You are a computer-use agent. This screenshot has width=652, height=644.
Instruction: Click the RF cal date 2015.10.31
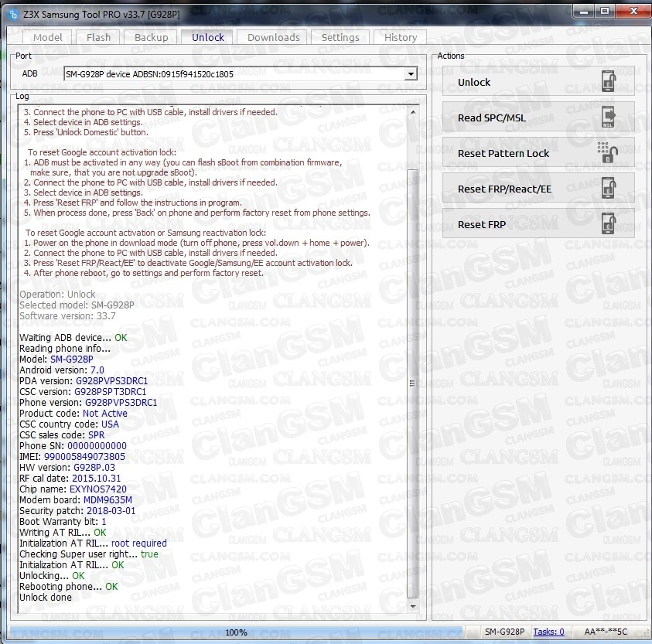click(x=96, y=478)
